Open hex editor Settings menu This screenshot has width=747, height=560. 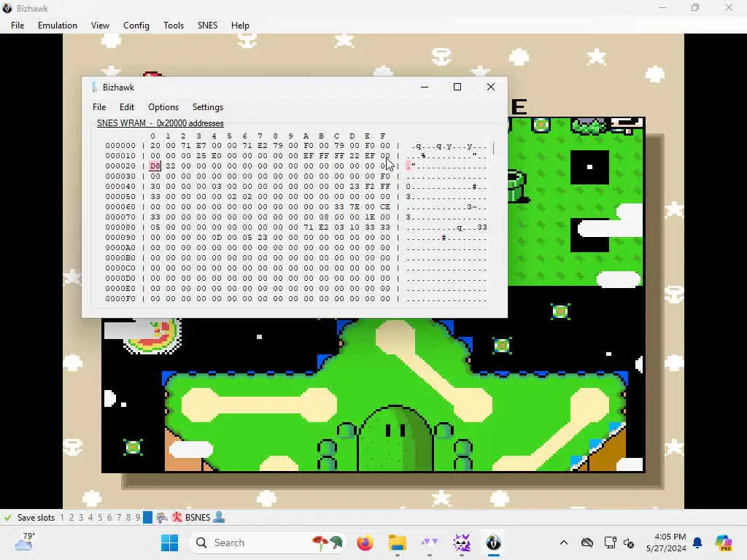208,107
